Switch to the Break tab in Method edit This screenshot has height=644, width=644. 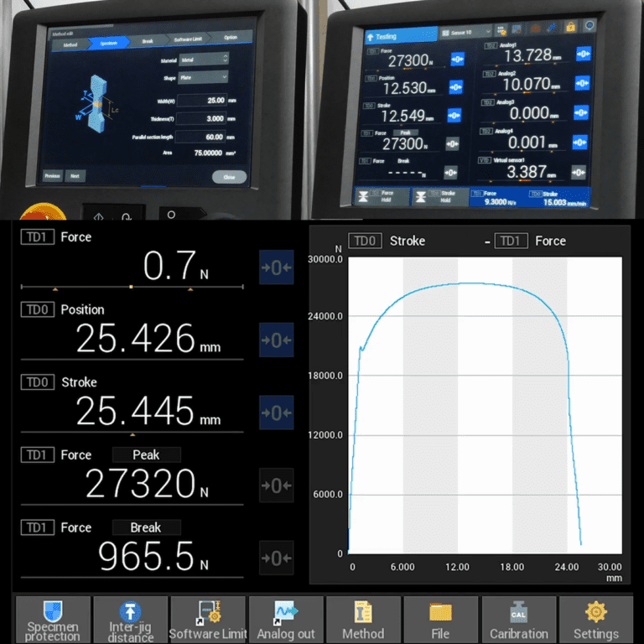148,41
